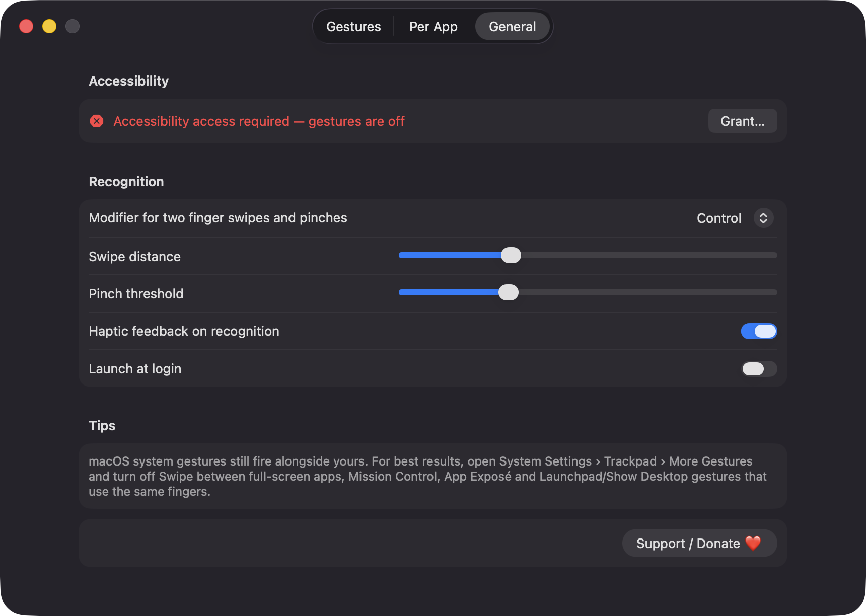This screenshot has height=616, width=866.
Task: Click the accessibility access required message
Action: coord(259,121)
